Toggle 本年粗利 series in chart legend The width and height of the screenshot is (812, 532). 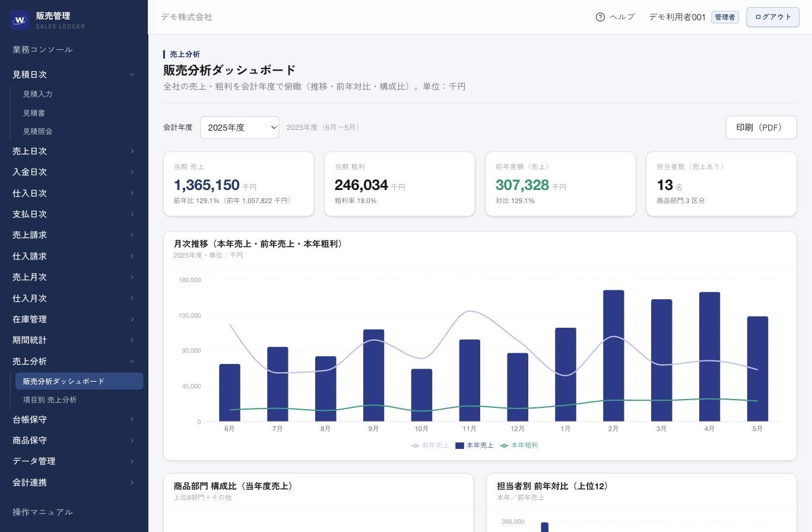pos(519,445)
